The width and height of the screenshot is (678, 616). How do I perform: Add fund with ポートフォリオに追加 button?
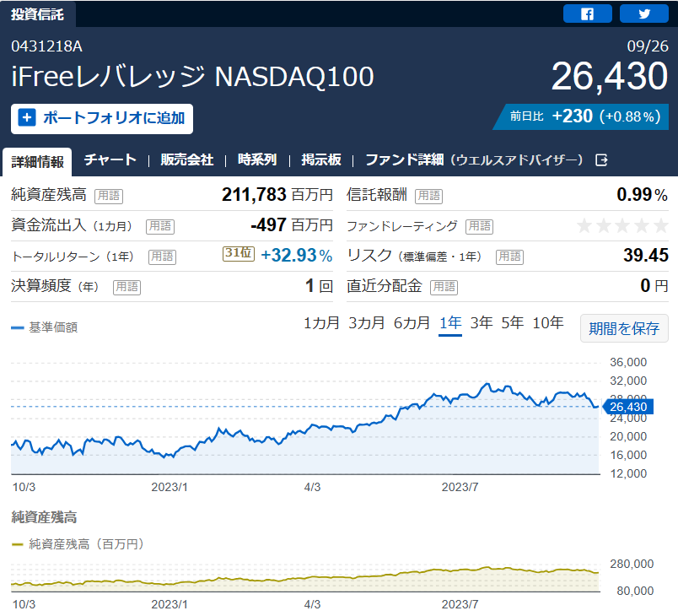point(102,118)
